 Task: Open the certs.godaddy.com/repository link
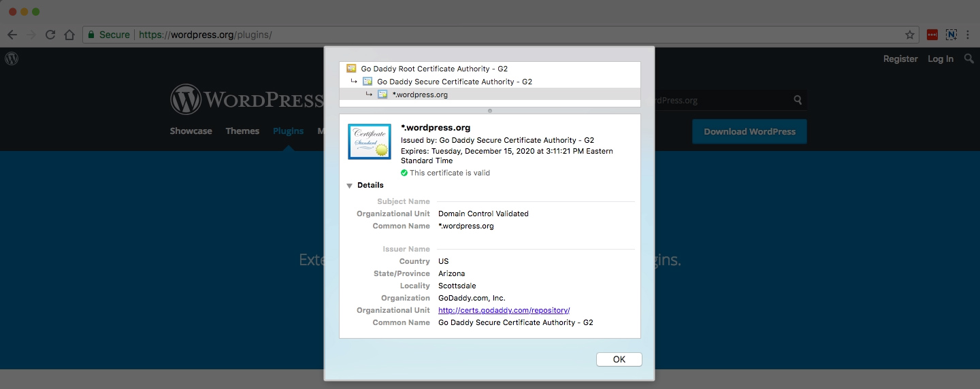[x=504, y=310]
